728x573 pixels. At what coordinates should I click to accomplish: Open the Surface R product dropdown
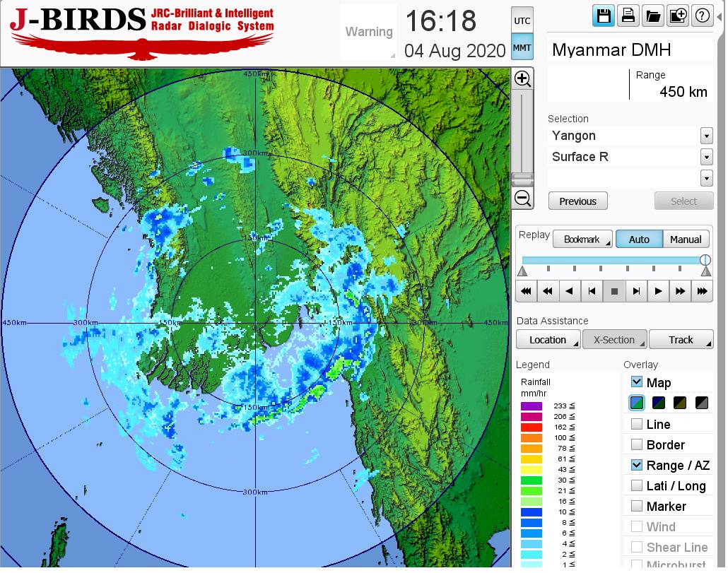(x=706, y=157)
